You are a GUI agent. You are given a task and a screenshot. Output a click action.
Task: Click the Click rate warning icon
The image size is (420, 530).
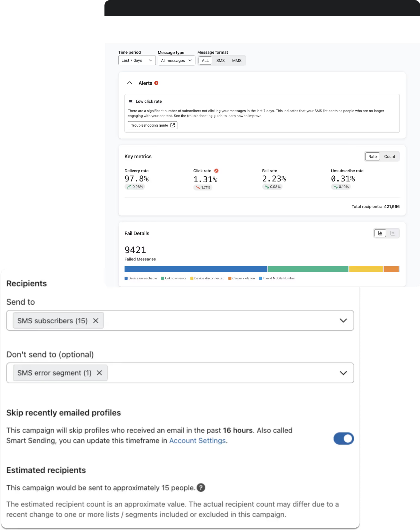tap(216, 171)
